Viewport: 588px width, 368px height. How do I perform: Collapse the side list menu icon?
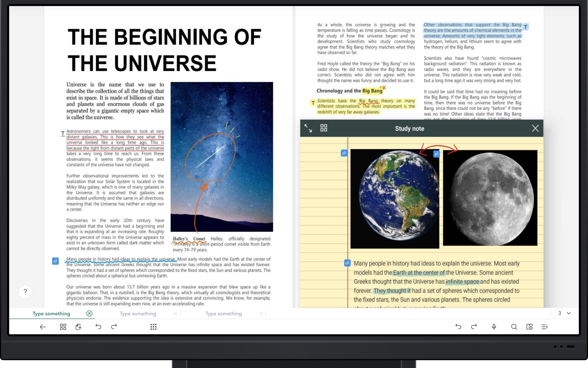(x=545, y=327)
